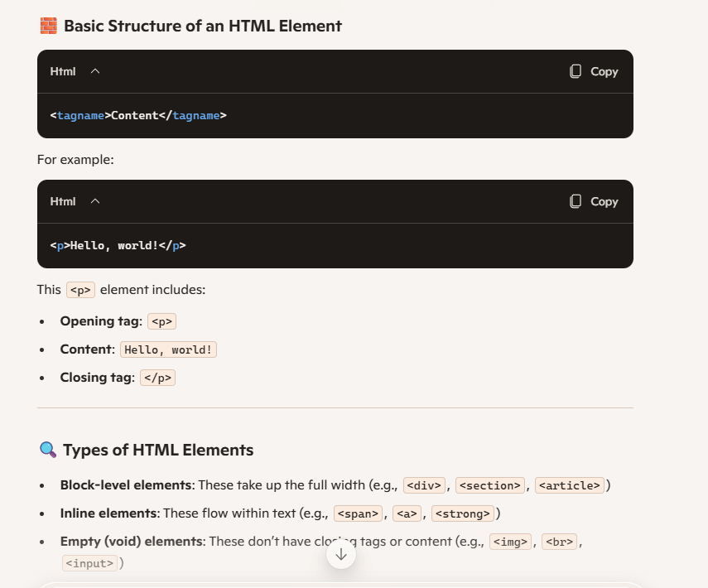This screenshot has width=708, height=588.
Task: Click the Html language label on the tagname block
Action: 63,71
